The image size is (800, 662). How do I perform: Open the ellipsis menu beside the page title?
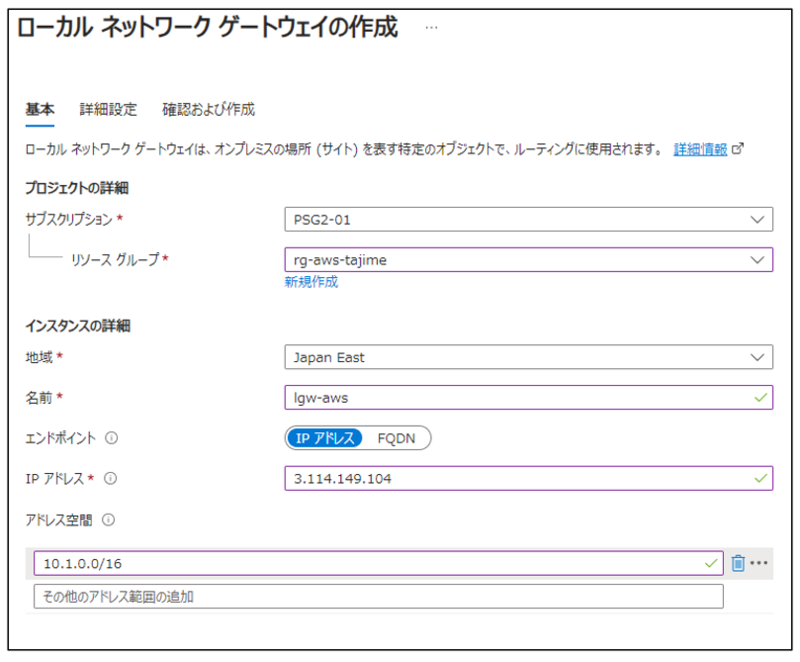coord(431,28)
